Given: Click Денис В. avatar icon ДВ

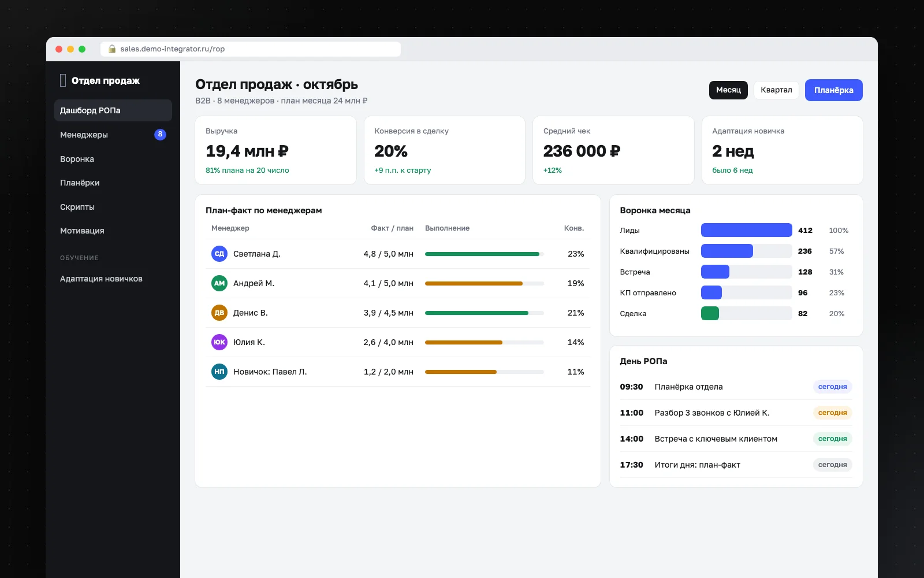Looking at the screenshot, I should coord(219,313).
